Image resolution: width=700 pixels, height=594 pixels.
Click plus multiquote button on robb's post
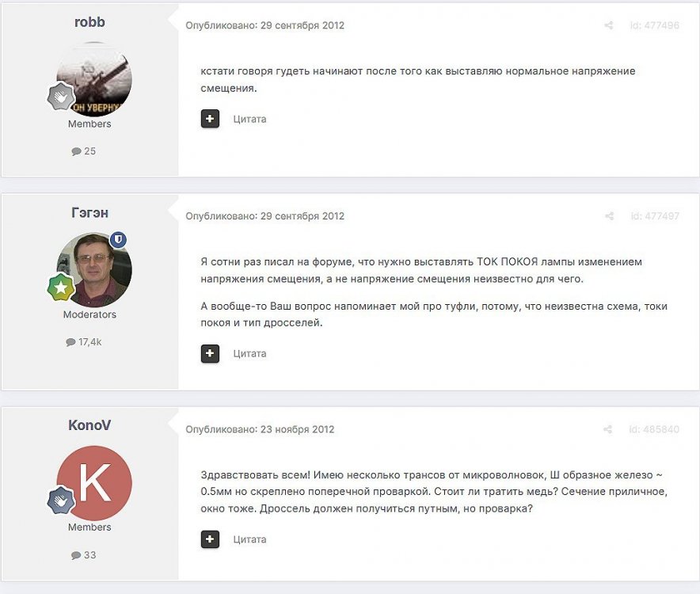click(x=210, y=119)
